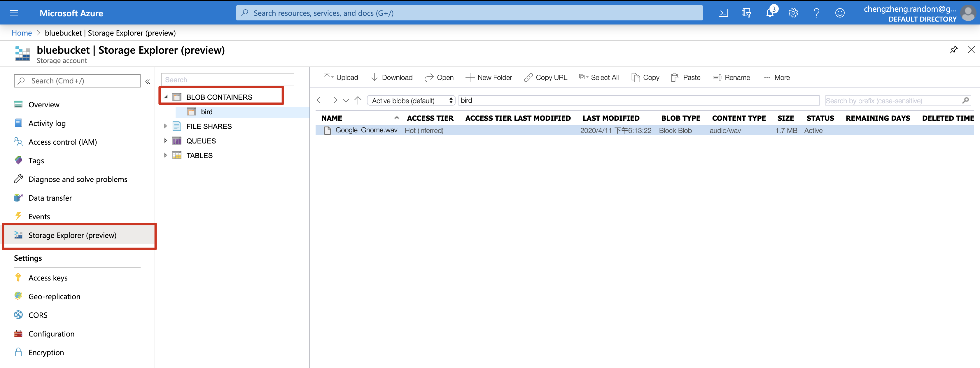Click the notifications bell icon
Screen dimensions: 980x368
[770, 13]
